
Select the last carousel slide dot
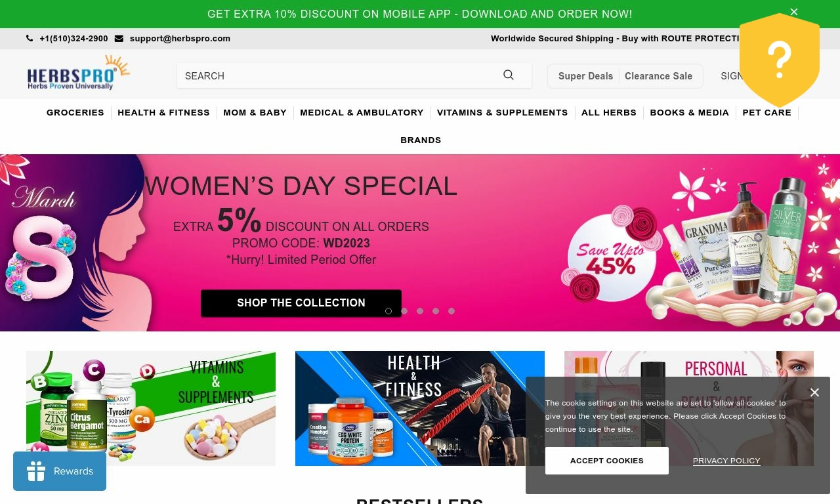(x=451, y=311)
